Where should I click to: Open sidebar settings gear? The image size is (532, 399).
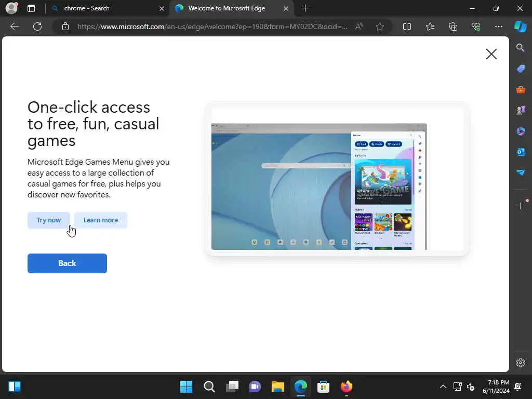pos(521,363)
